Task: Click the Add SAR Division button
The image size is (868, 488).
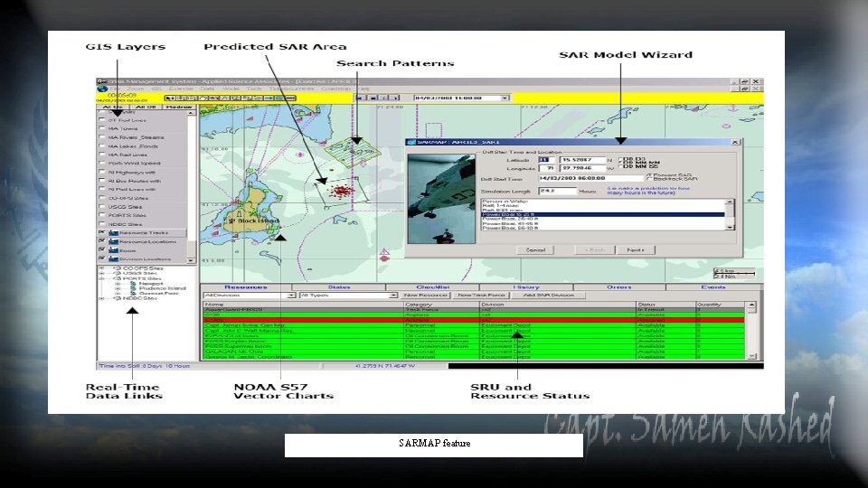Action: [x=548, y=296]
